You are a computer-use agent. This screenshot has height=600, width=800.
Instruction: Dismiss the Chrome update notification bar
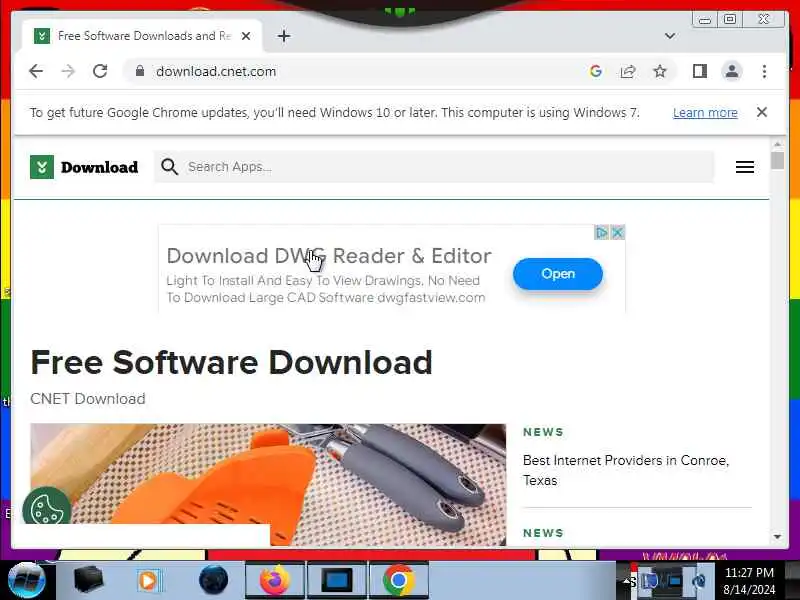[761, 112]
